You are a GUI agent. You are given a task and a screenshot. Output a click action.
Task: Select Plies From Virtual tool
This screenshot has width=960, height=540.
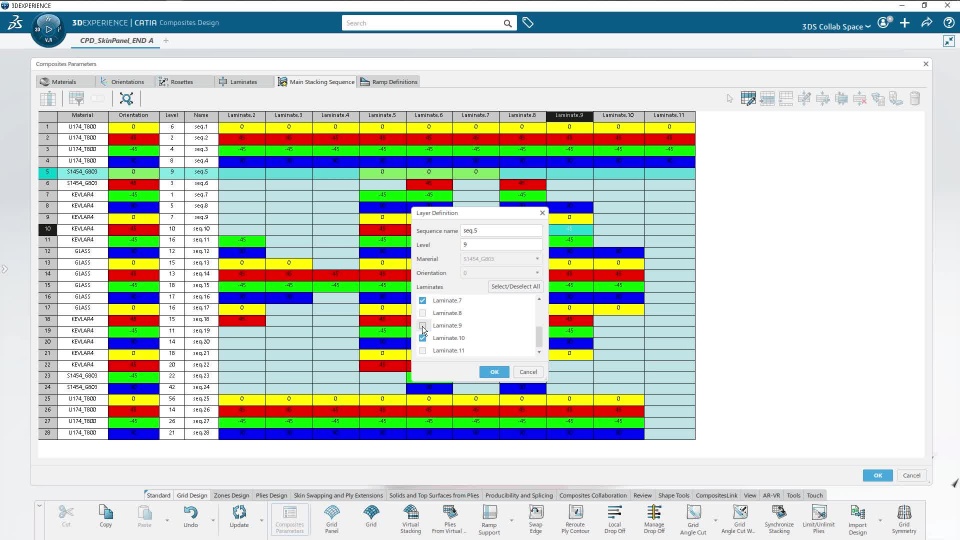450,519
